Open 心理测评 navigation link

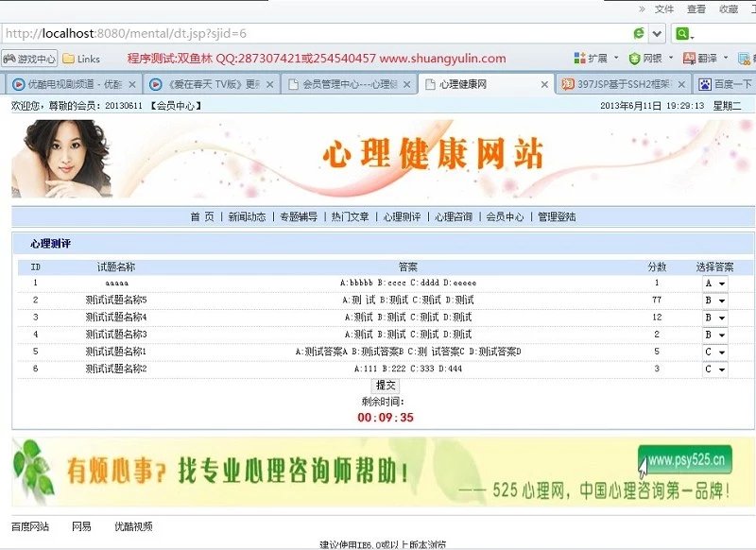coord(402,216)
